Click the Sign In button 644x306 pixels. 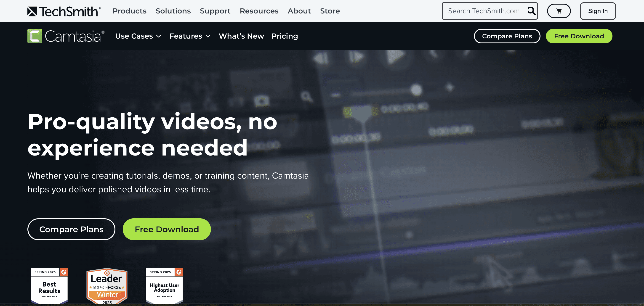tap(598, 11)
